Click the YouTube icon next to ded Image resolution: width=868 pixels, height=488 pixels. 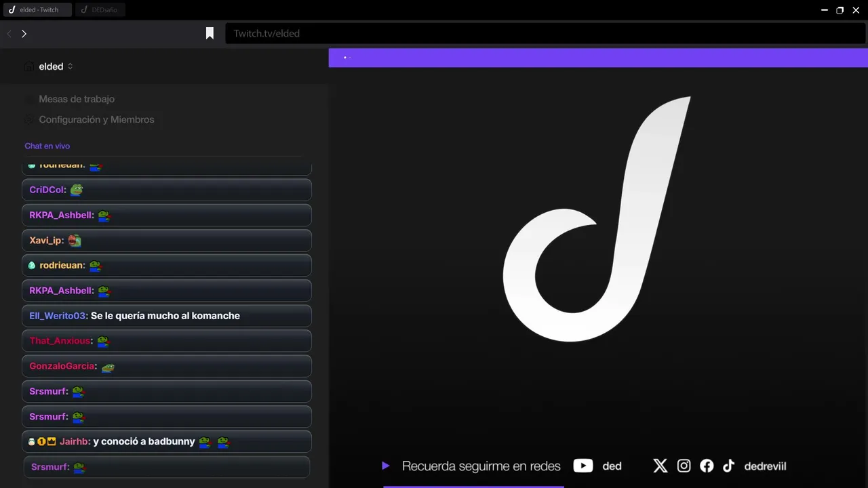pos(583,466)
